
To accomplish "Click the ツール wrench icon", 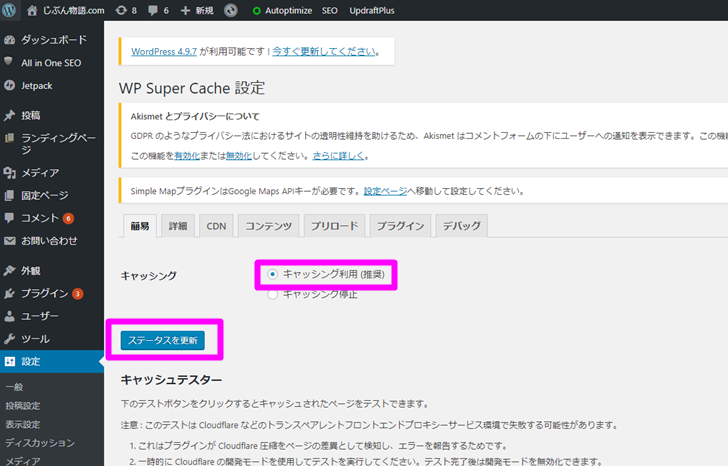I will point(9,339).
